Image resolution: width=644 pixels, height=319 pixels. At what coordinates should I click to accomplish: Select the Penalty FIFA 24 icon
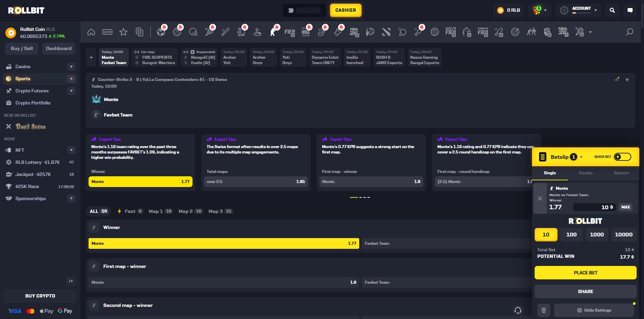click(483, 32)
